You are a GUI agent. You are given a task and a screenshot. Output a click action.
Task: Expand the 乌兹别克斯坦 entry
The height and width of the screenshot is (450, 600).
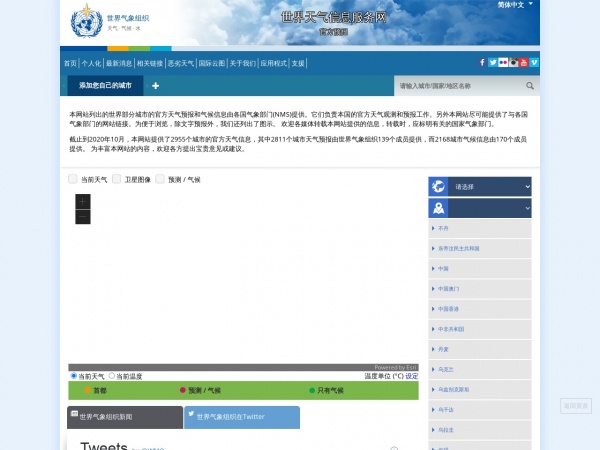coord(480,390)
